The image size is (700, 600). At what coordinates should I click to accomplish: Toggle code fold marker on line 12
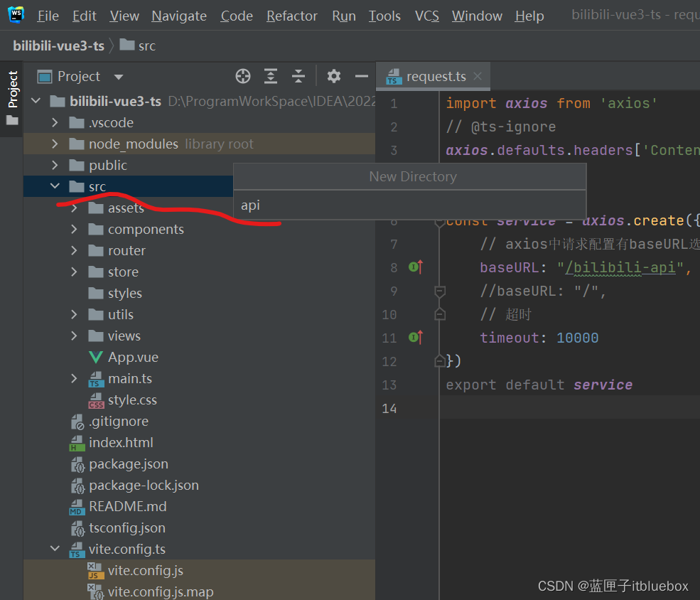(440, 360)
